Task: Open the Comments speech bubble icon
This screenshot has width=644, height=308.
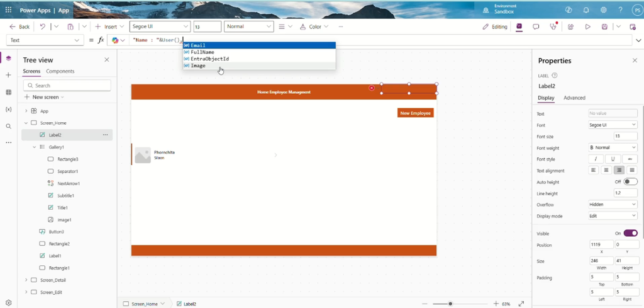Action: [536, 26]
